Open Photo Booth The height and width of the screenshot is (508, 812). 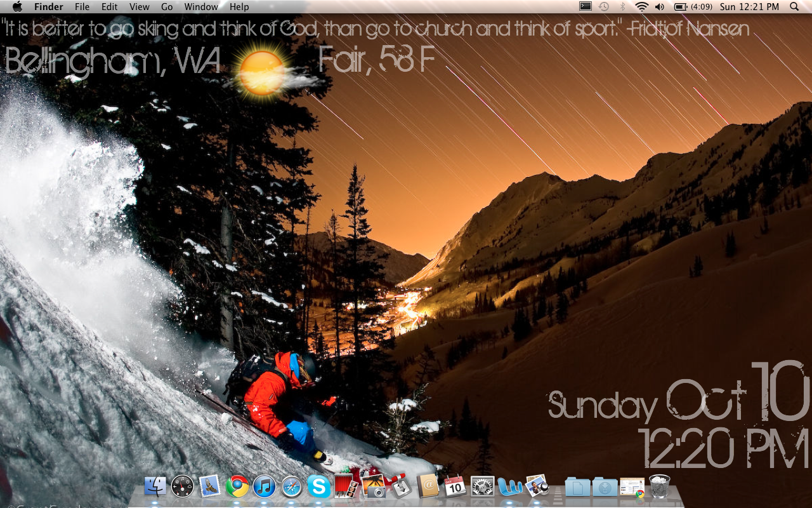(x=348, y=488)
